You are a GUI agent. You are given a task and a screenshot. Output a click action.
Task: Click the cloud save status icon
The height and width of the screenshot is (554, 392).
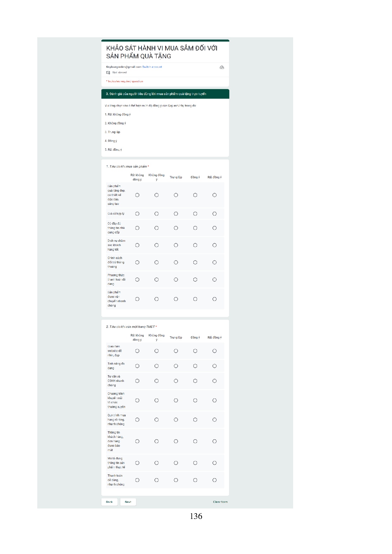coord(222,67)
